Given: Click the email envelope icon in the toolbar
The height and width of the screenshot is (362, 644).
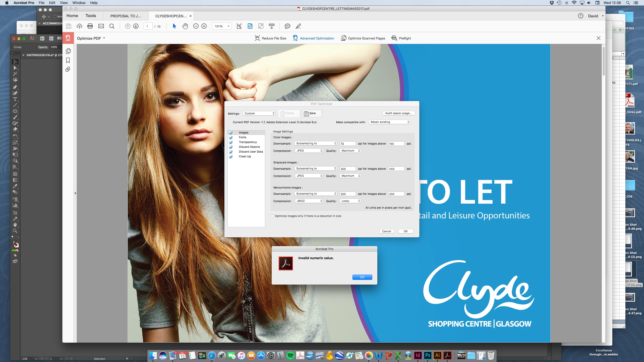Looking at the screenshot, I should (x=101, y=26).
